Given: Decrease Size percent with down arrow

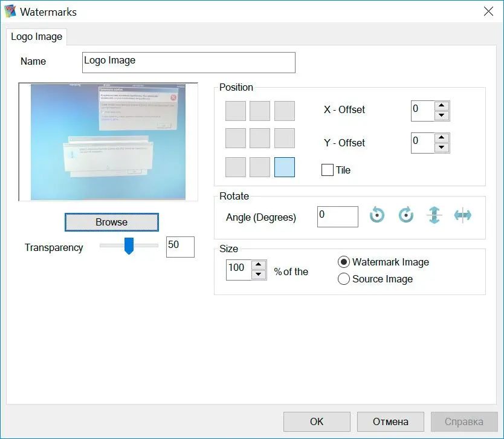Looking at the screenshot, I should tap(259, 275).
